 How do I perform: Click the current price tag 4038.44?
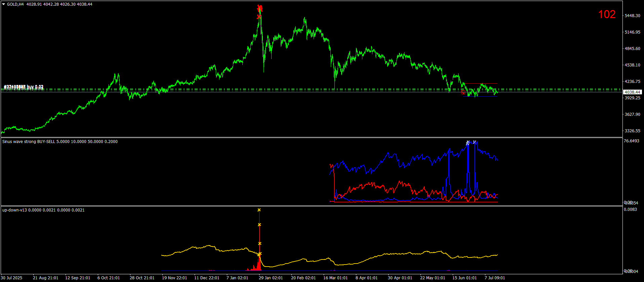coord(632,92)
